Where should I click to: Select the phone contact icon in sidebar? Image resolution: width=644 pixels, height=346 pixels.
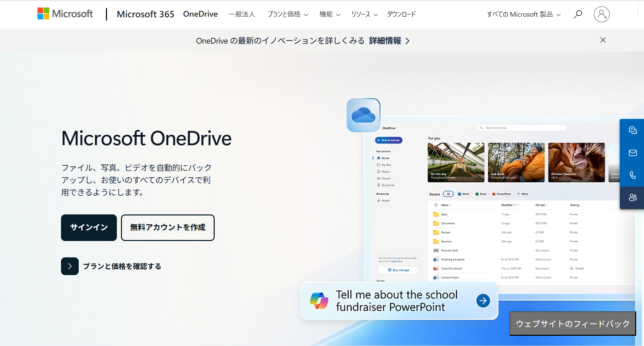tap(632, 175)
